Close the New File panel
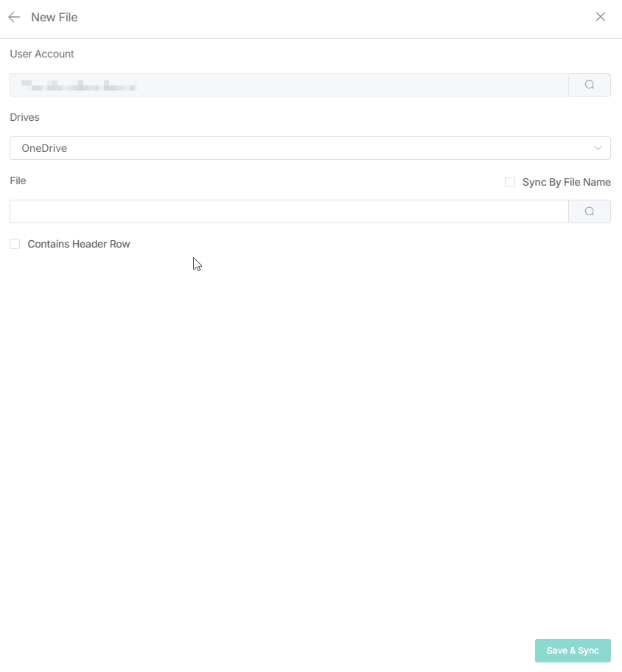 pyautogui.click(x=601, y=17)
